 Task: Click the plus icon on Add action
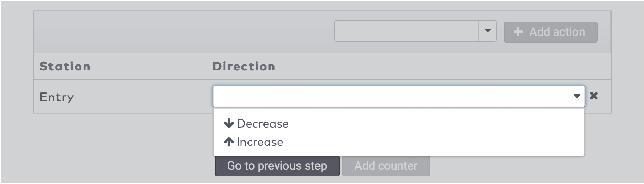518,32
